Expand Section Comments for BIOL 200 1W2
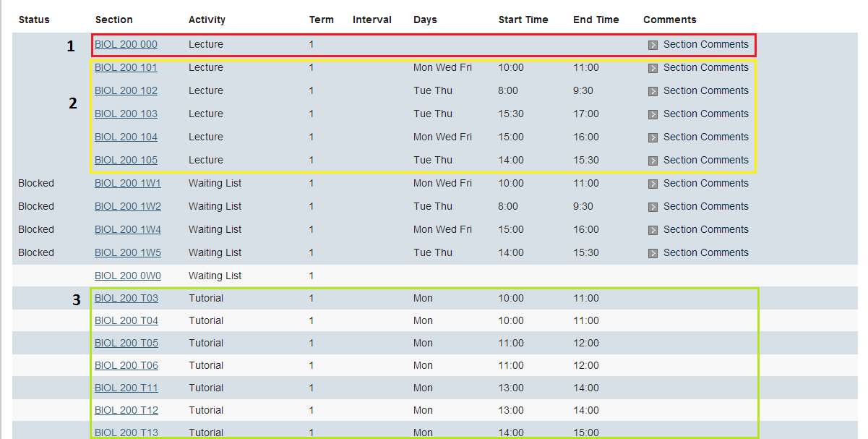This screenshot has width=868, height=439. [x=705, y=206]
